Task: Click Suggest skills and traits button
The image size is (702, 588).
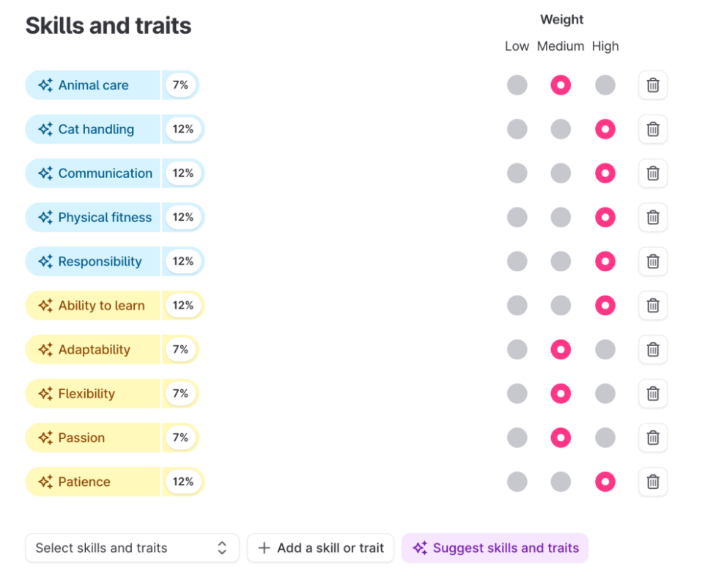Action: 495,548
